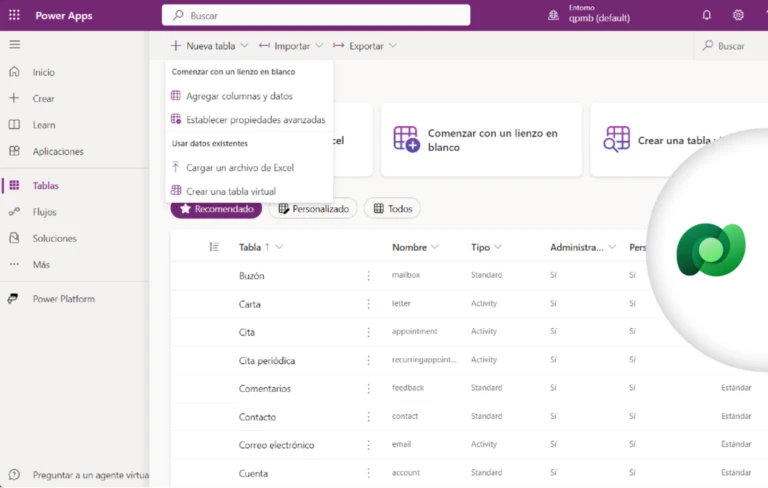
Task: Open more options for Contacto row
Action: (368, 417)
